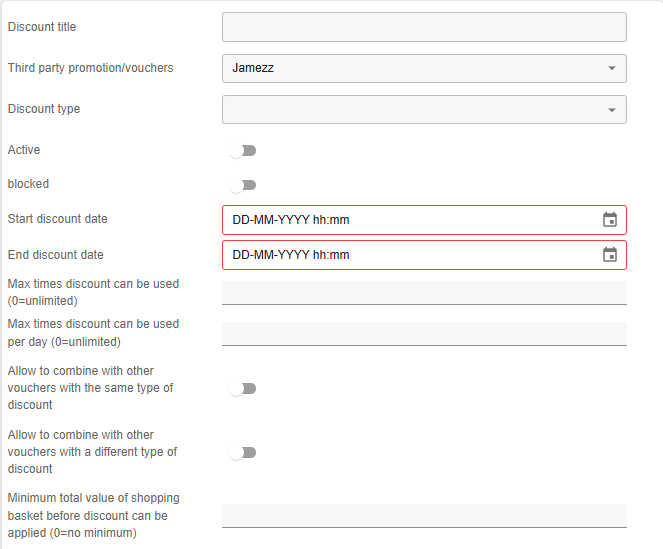Focus the Discount title text field
This screenshot has height=549, width=663.
[424, 27]
